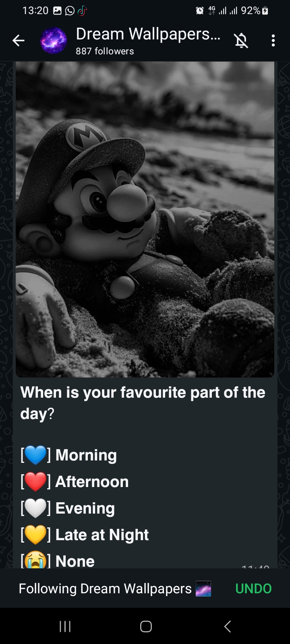290x644 pixels.
Task: Tap the Android home button
Action: 146,626
